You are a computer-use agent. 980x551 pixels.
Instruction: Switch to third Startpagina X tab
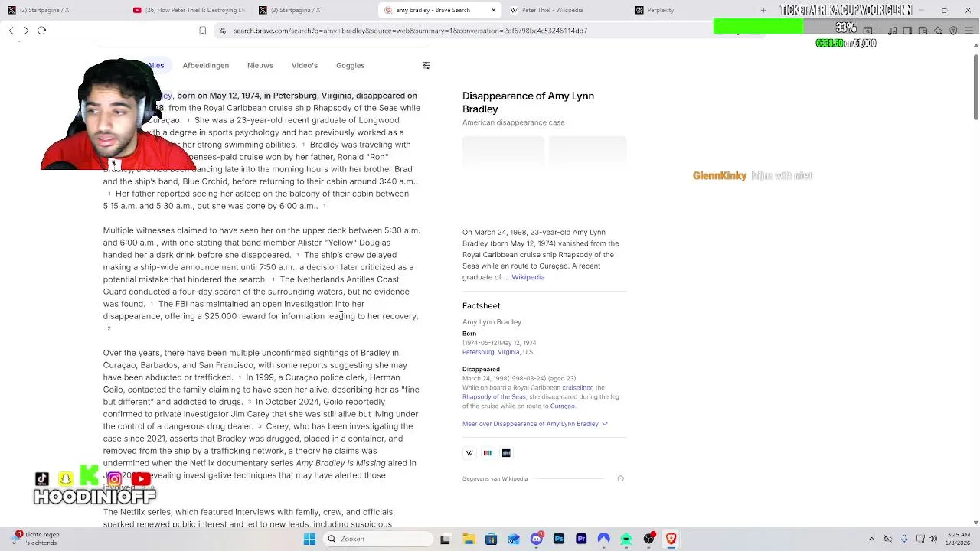pos(314,10)
